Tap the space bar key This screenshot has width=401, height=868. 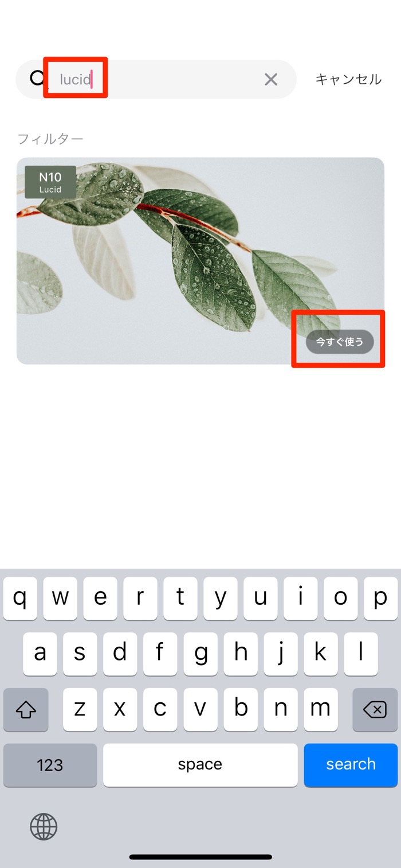click(x=200, y=765)
